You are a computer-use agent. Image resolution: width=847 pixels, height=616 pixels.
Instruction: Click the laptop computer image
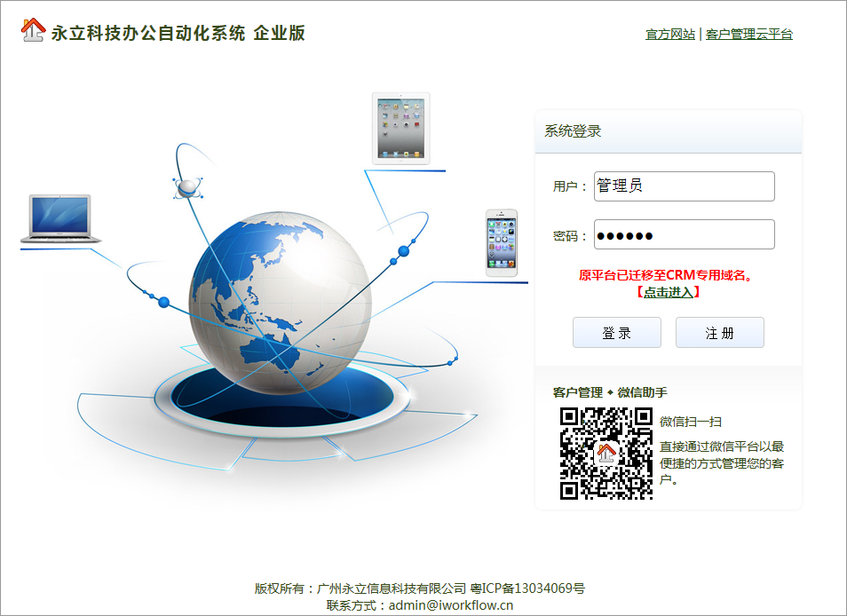[x=60, y=218]
